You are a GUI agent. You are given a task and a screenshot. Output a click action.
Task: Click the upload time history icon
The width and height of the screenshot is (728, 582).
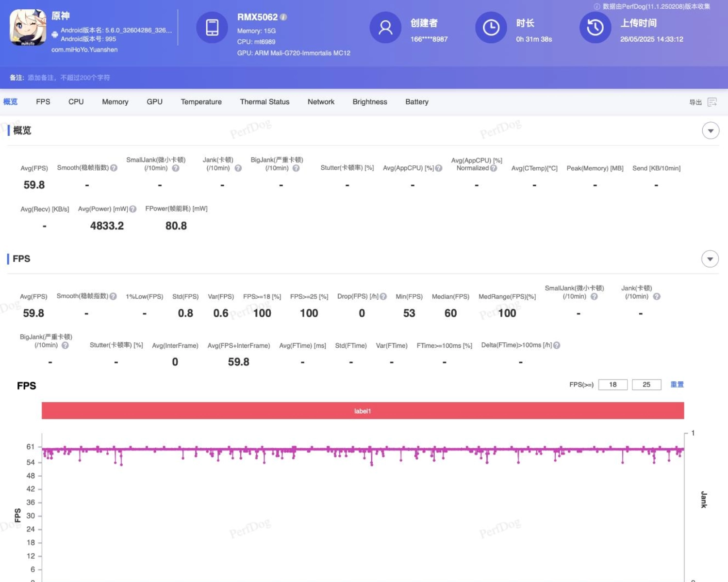[595, 27]
